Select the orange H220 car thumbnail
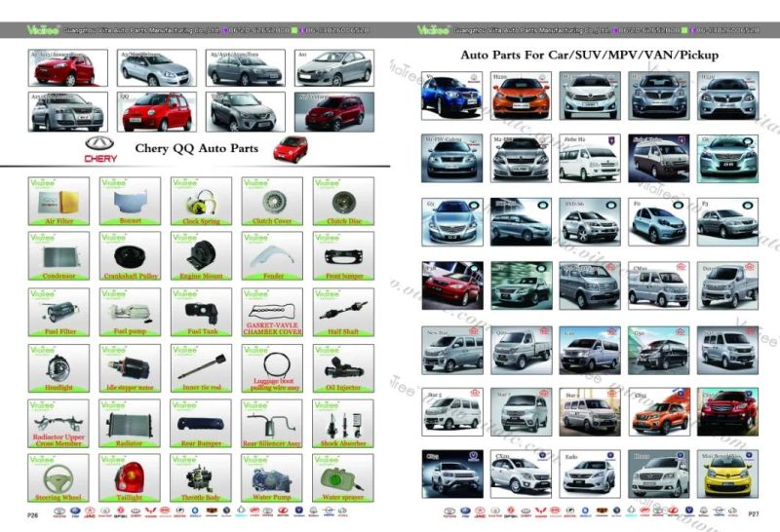 point(521,95)
